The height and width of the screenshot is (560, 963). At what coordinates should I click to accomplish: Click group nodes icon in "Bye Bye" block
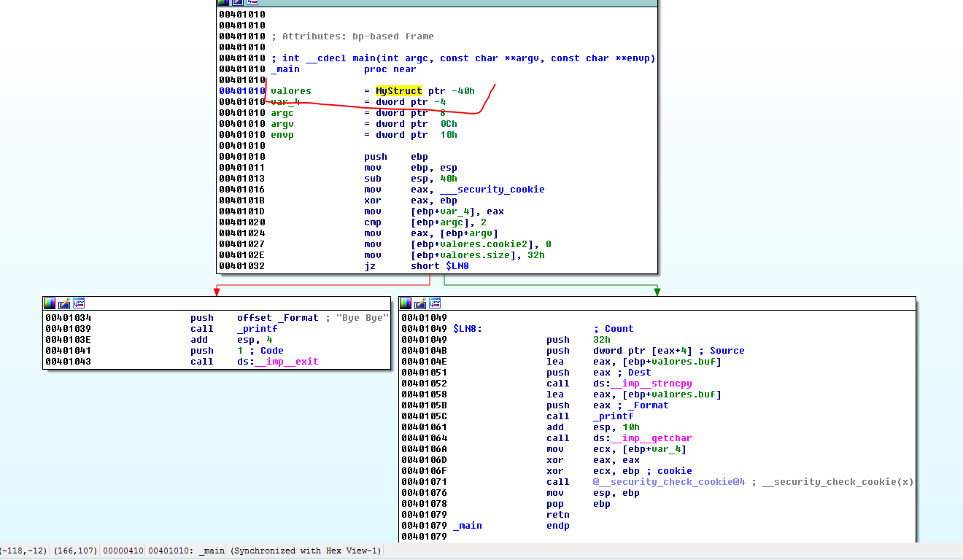(x=79, y=303)
